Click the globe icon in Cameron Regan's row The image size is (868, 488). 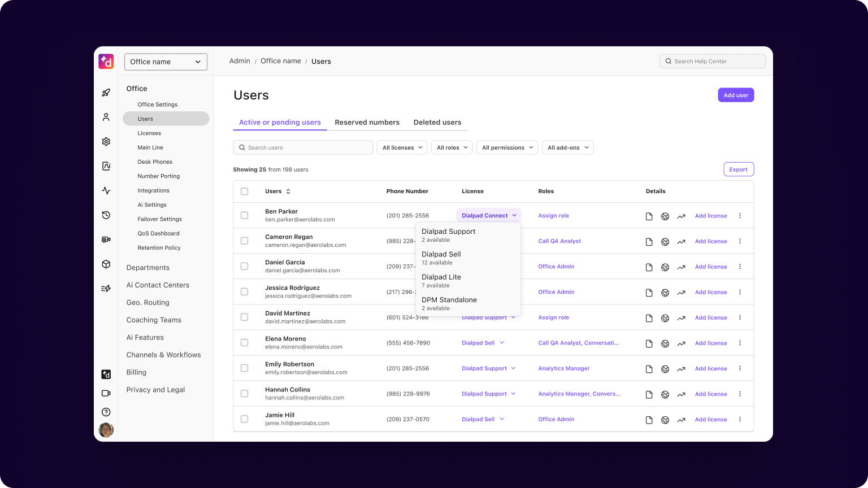tap(665, 241)
